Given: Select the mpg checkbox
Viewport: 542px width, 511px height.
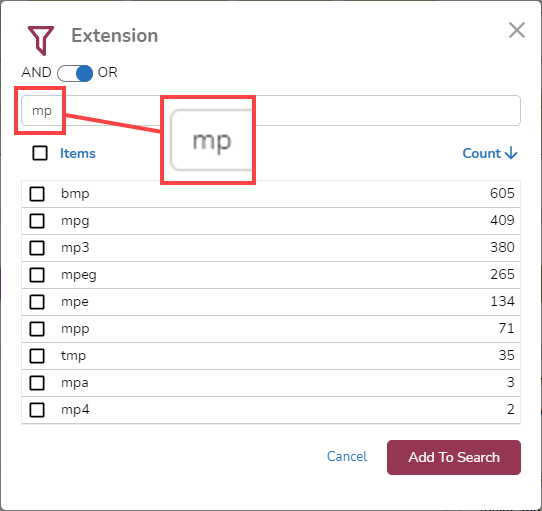Looking at the screenshot, I should tap(37, 221).
